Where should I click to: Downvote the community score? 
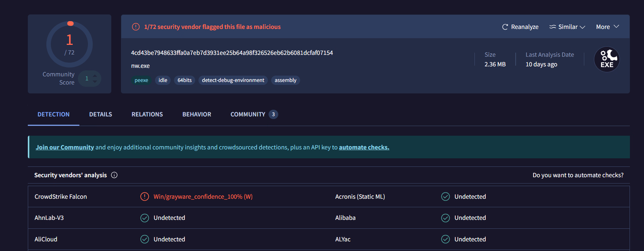[x=95, y=82]
